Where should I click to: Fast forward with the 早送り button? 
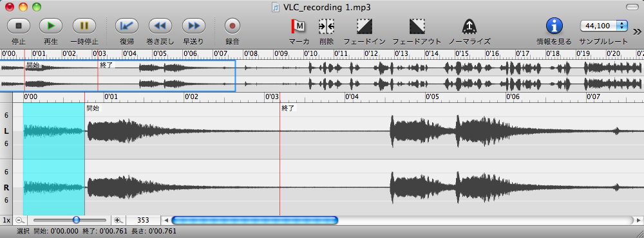193,26
